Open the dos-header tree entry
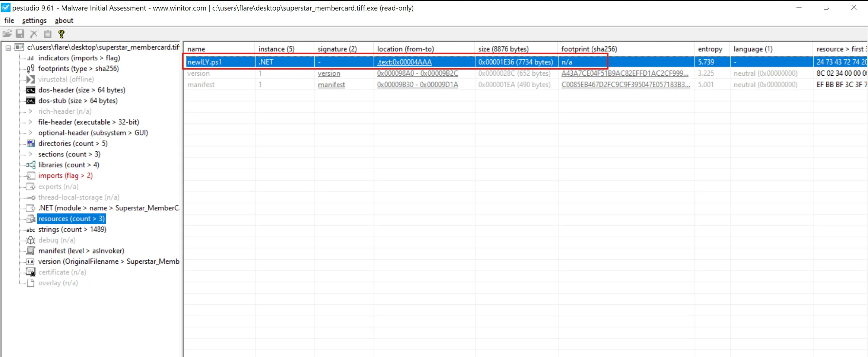Screen dimensions: 868x357 pos(81,90)
